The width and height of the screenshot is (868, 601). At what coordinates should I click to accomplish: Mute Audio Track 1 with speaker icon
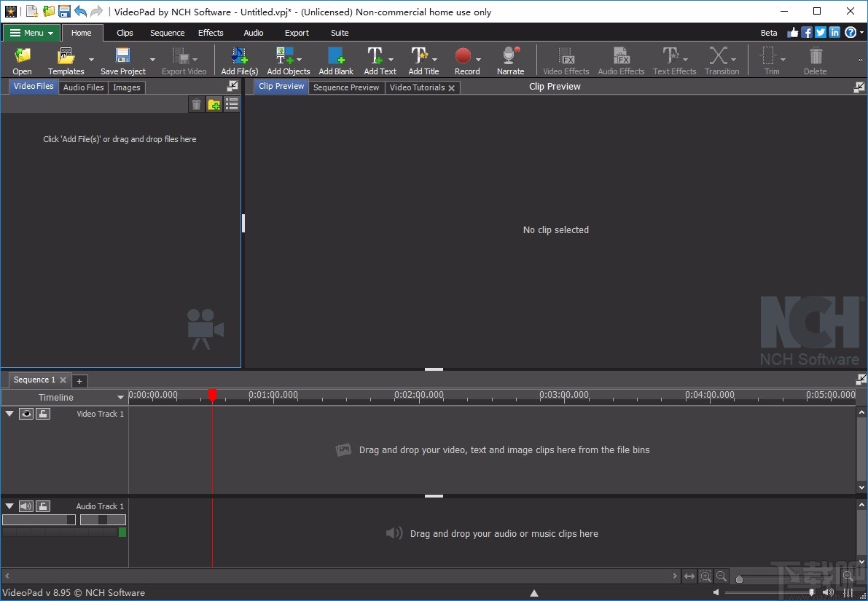(26, 506)
